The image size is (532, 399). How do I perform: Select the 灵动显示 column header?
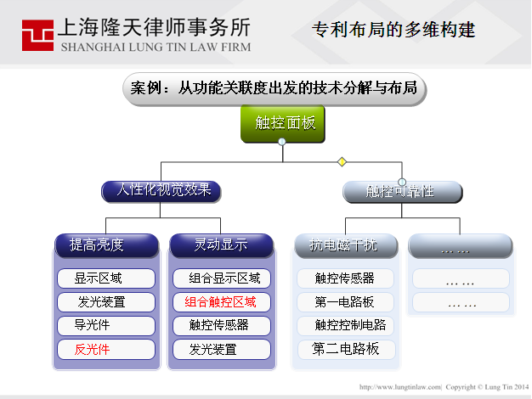(x=222, y=245)
